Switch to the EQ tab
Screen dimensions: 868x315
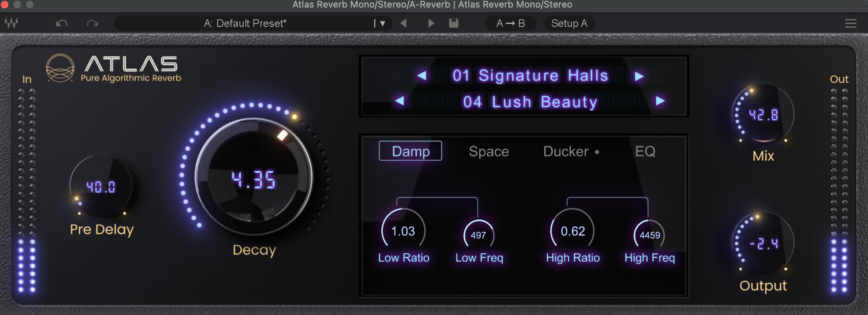[645, 151]
